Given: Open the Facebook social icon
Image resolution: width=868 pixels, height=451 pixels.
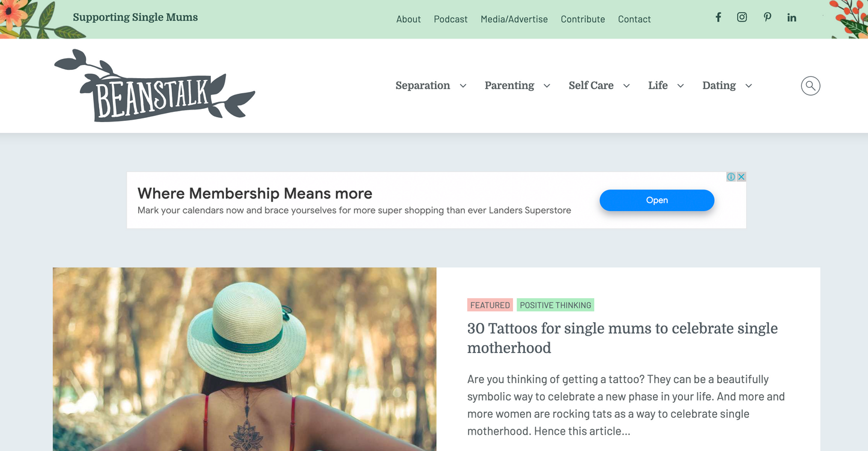Looking at the screenshot, I should point(718,17).
